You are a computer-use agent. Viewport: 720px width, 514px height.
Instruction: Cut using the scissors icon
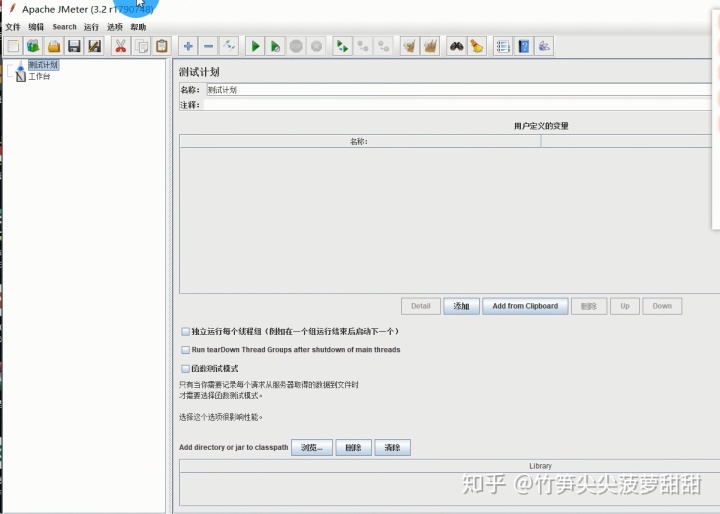[x=121, y=46]
